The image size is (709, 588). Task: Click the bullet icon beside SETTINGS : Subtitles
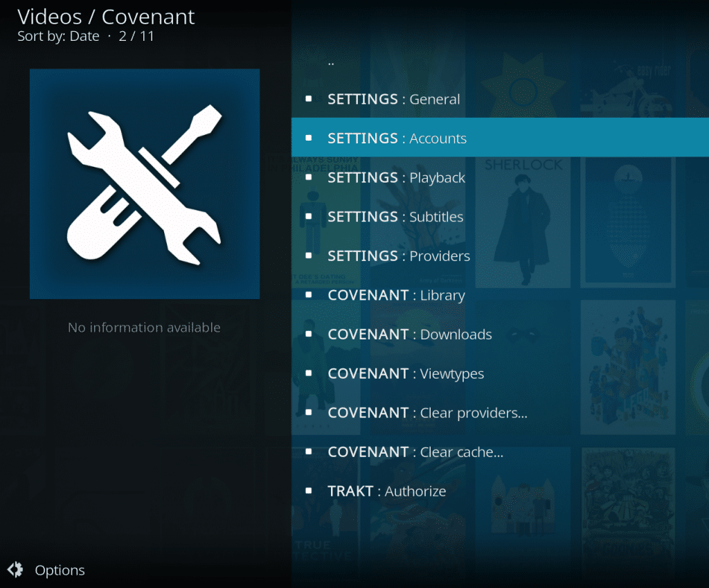pyautogui.click(x=309, y=217)
